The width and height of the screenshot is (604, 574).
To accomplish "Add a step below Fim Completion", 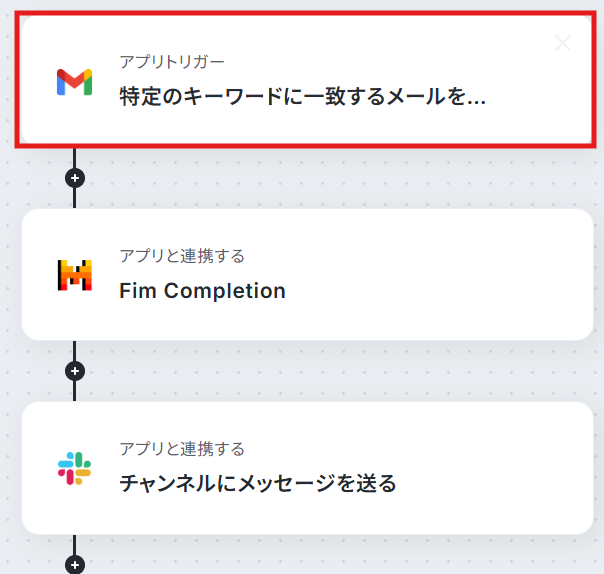I will tap(75, 371).
